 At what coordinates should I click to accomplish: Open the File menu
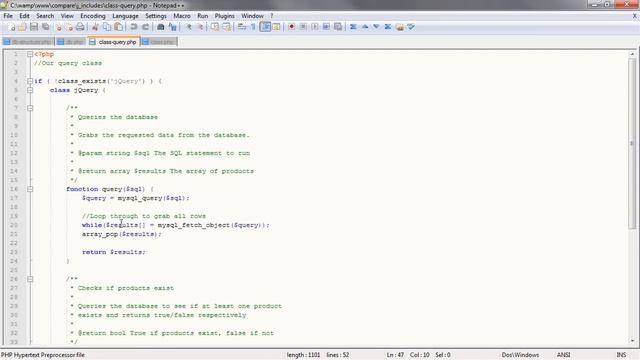[x=8, y=16]
